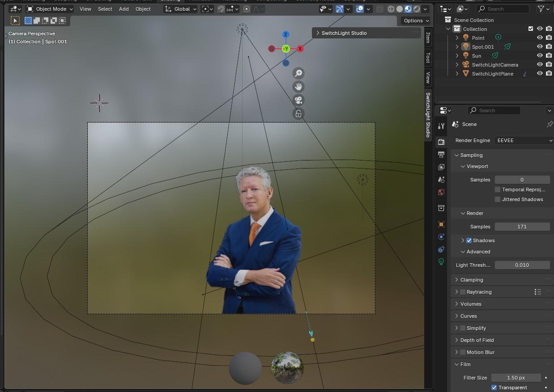This screenshot has width=554, height=392.
Task: Open the Select menu
Action: 105,9
